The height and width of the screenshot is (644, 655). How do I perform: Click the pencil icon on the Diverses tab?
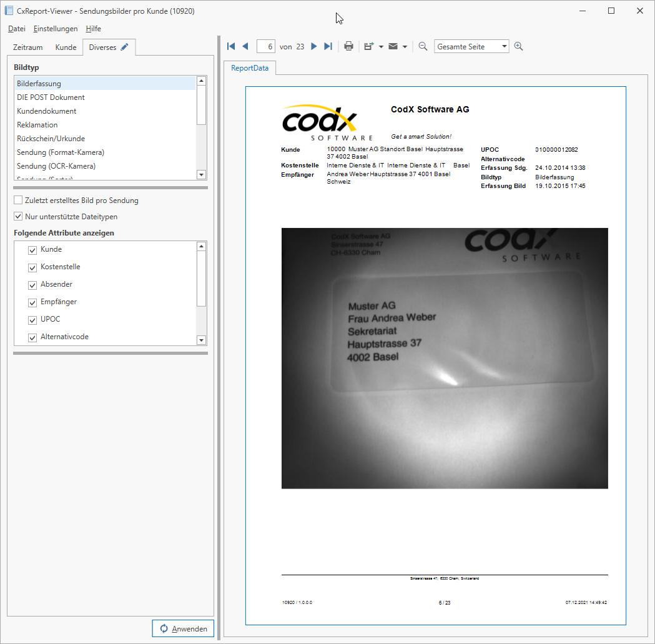[x=124, y=47]
